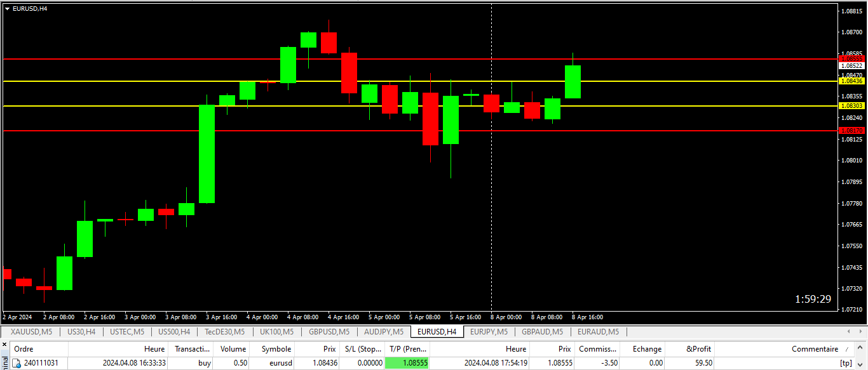Image resolution: width=868 pixels, height=370 pixels.
Task: Switch to the US30,H4 chart tab
Action: click(81, 332)
